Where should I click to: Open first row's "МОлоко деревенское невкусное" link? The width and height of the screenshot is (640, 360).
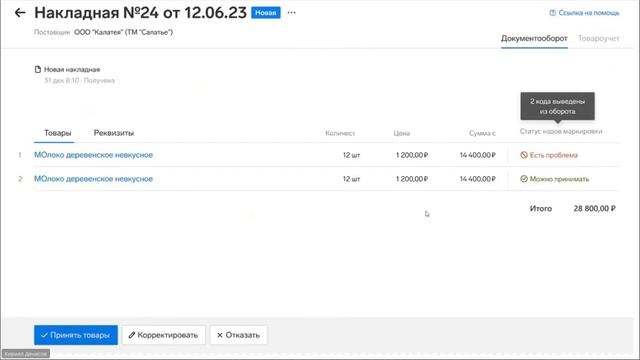click(93, 155)
